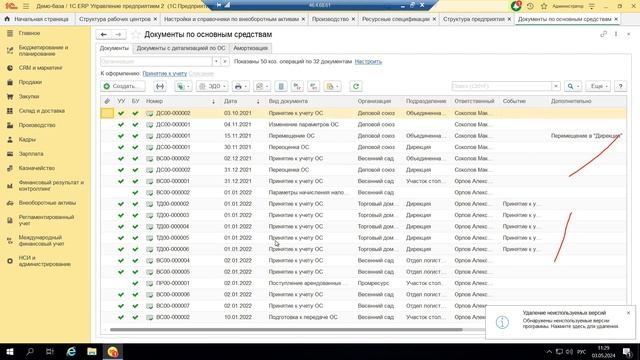640x360 pixels.
Task: Open Закупки section in sidebar
Action: [x=29, y=96]
